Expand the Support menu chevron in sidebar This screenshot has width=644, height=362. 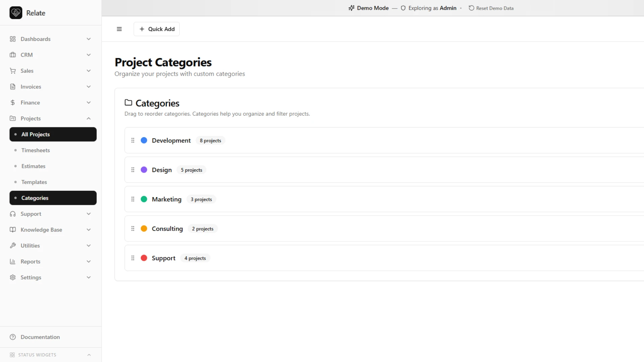pyautogui.click(x=89, y=214)
